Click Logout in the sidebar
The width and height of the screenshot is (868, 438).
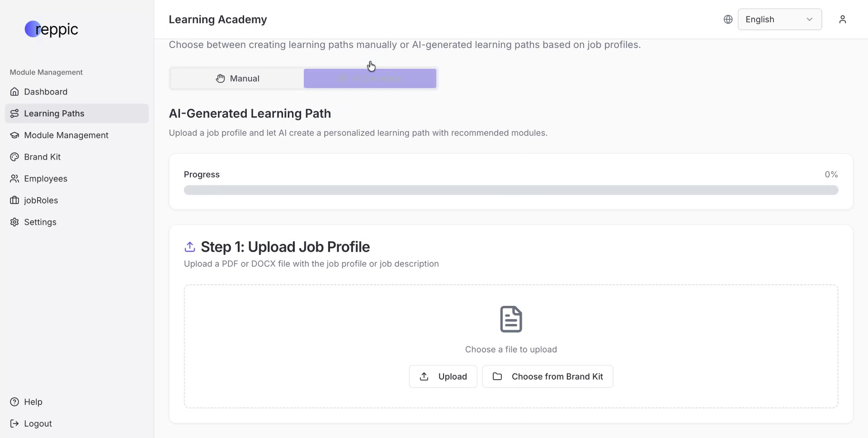click(38, 424)
